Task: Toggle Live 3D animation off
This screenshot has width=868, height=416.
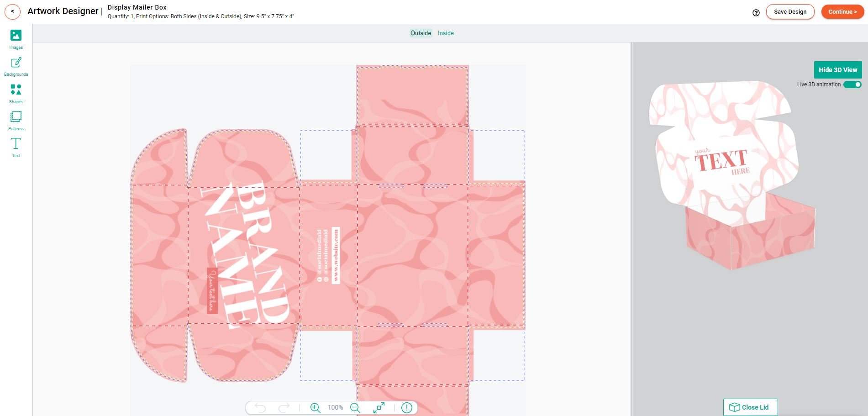Action: (x=853, y=84)
